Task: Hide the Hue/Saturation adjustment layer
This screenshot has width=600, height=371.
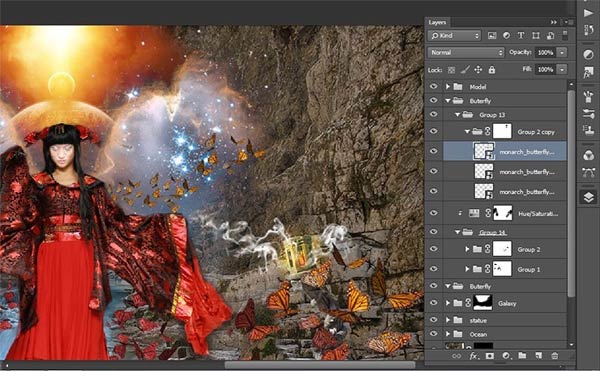Action: coord(433,213)
